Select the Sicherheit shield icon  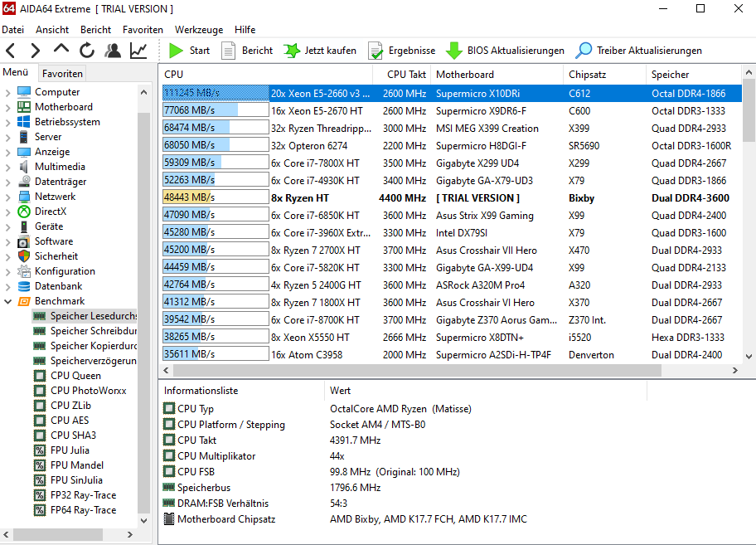click(x=23, y=256)
